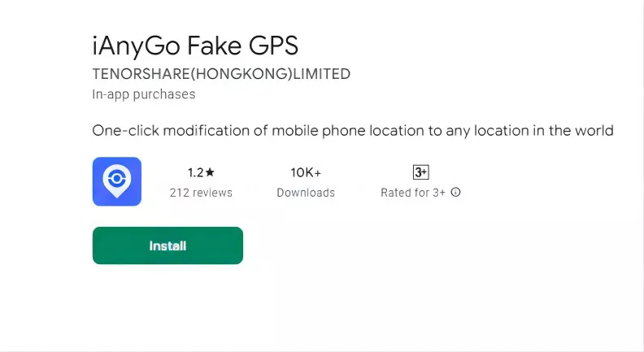Click the star icon beside 1.2
Image resolution: width=644 pixels, height=352 pixels.
tap(211, 172)
